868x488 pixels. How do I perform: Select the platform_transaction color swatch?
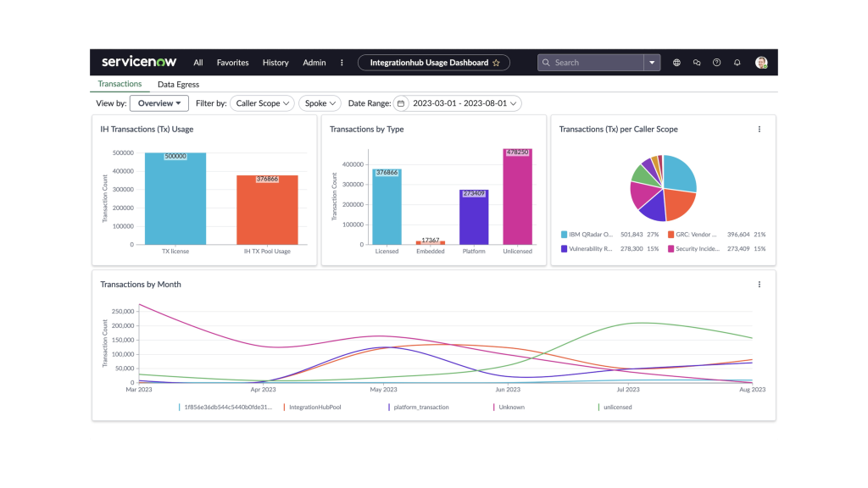click(388, 407)
